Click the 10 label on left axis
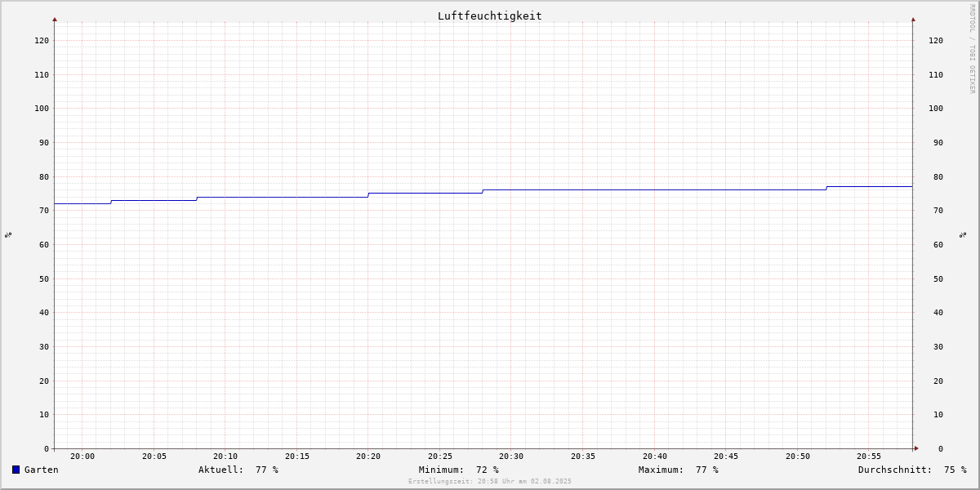Image resolution: width=980 pixels, height=490 pixels. click(x=44, y=414)
